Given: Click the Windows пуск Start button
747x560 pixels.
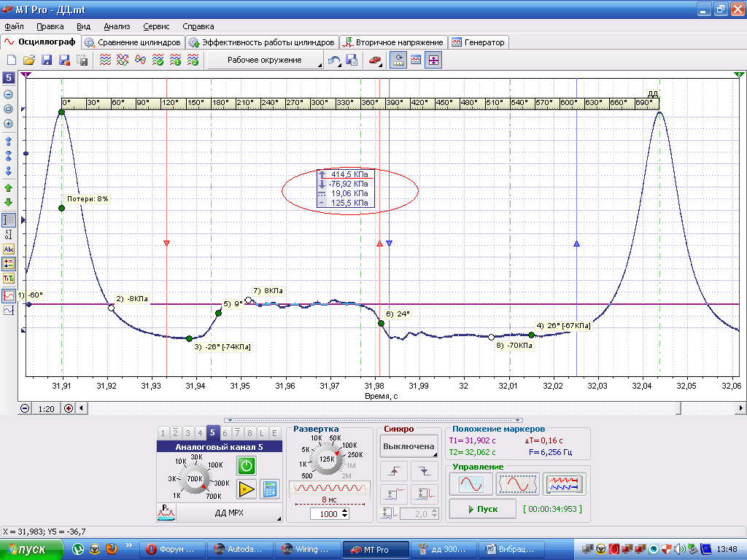Looking at the screenshot, I should pyautogui.click(x=31, y=550).
